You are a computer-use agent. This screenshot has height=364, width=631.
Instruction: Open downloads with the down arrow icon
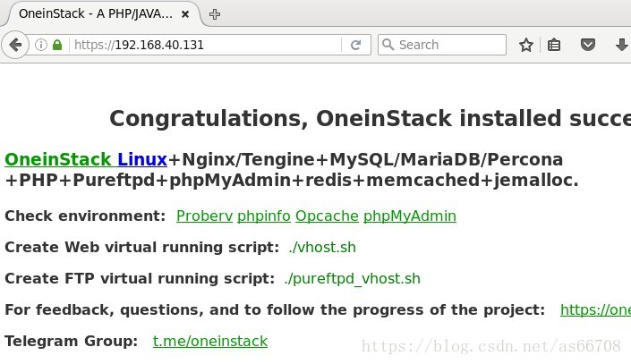[621, 45]
